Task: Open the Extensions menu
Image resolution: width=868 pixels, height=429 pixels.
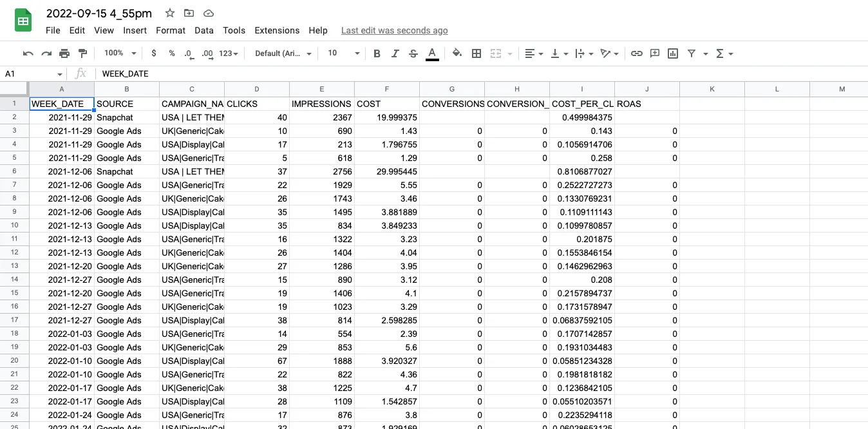Action: pos(277,30)
